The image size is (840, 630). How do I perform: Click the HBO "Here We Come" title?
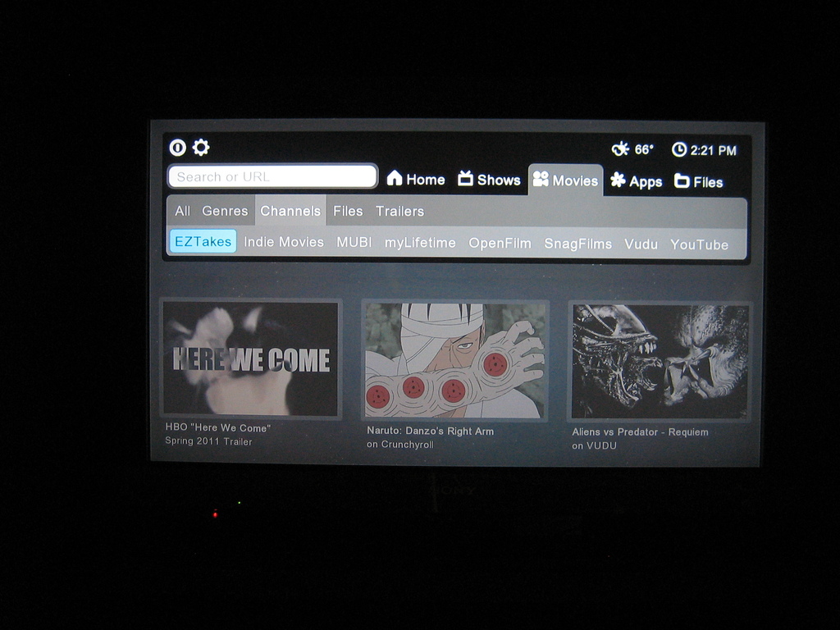217,427
